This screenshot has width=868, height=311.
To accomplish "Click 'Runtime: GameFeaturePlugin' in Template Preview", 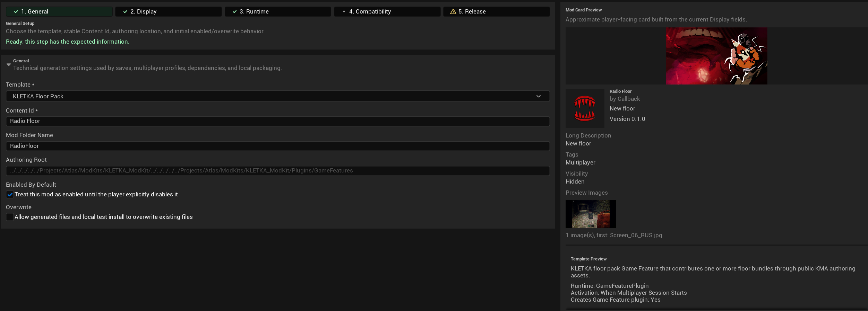I will (610, 286).
